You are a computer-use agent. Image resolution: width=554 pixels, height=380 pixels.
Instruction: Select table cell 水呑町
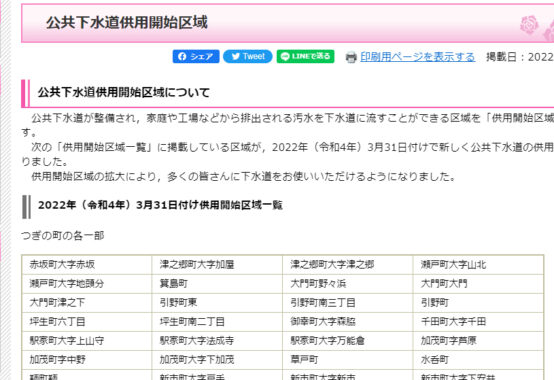click(478, 360)
